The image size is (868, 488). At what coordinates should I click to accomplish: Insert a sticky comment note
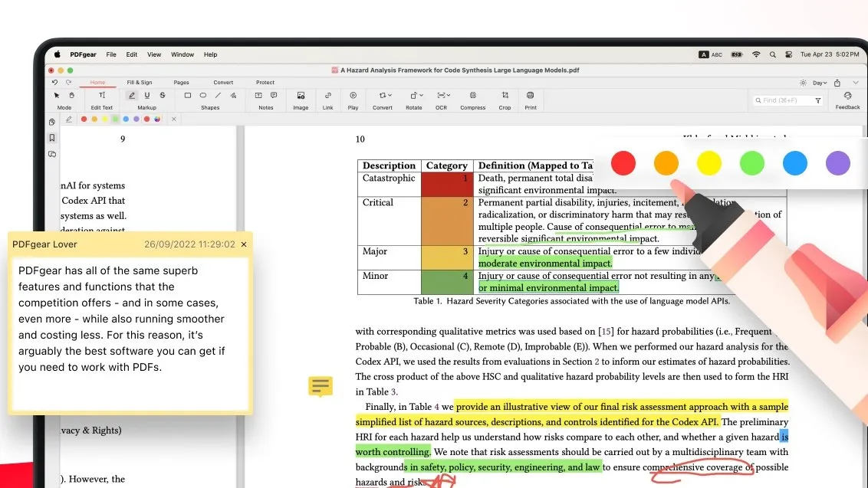pos(274,96)
